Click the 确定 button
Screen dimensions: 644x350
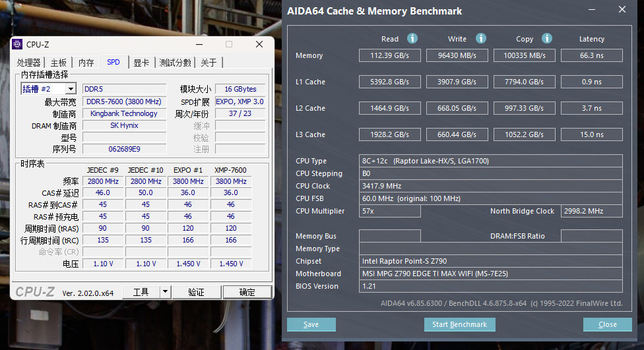[247, 292]
